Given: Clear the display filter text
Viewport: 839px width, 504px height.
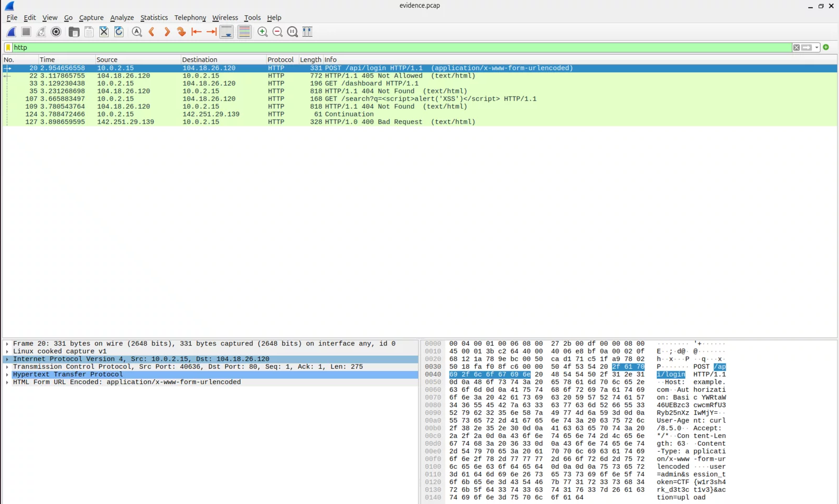Looking at the screenshot, I should (x=797, y=48).
